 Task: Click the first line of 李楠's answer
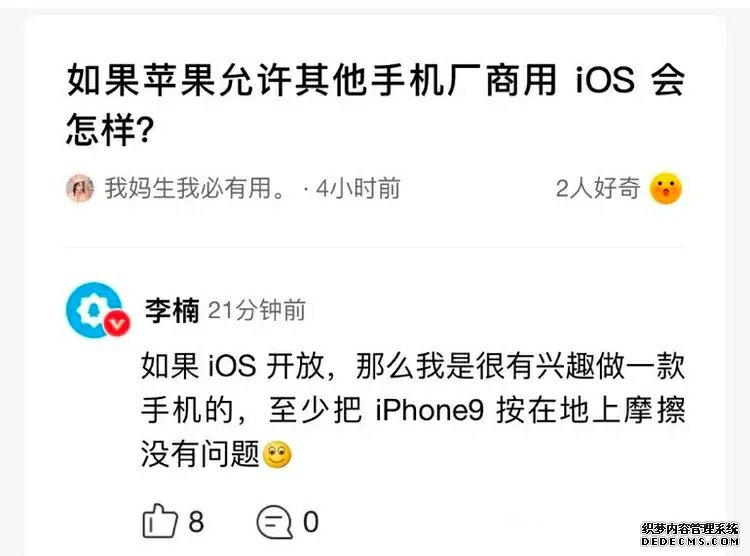tap(413, 367)
